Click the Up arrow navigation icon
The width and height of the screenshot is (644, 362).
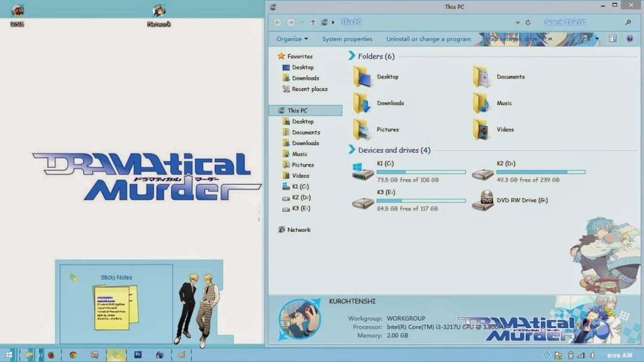click(313, 23)
